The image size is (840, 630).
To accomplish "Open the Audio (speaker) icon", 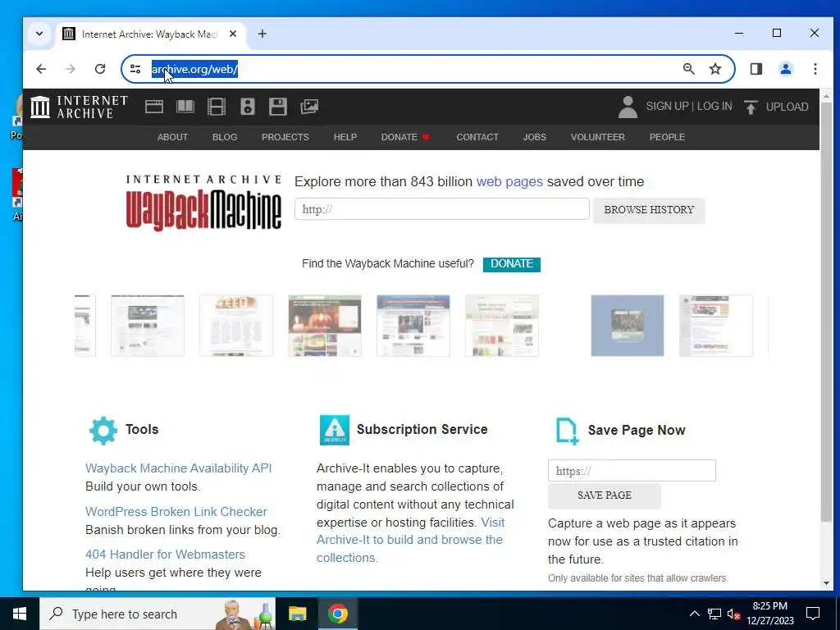I will (x=248, y=107).
